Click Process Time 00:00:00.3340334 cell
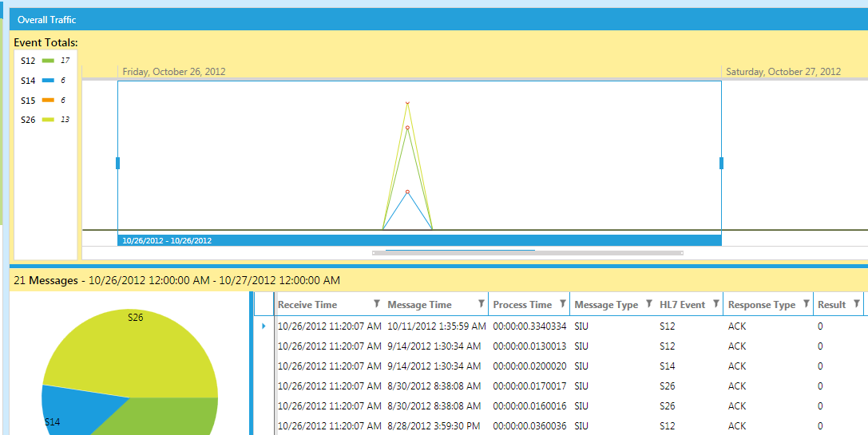 (529, 326)
